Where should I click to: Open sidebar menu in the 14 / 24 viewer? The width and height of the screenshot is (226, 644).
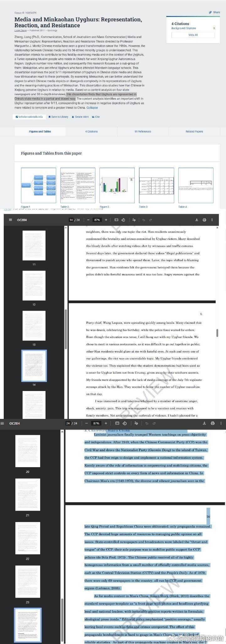coord(11,220)
